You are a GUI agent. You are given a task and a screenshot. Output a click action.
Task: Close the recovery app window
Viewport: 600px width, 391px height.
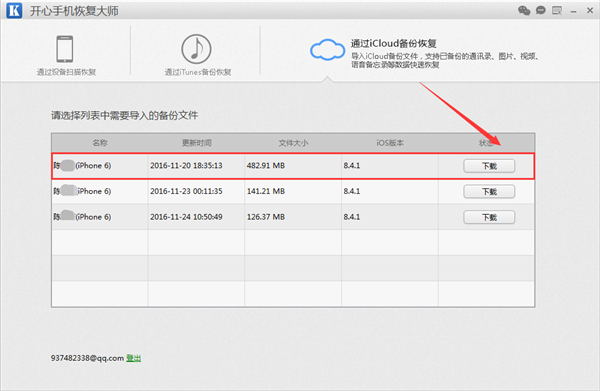(x=590, y=11)
